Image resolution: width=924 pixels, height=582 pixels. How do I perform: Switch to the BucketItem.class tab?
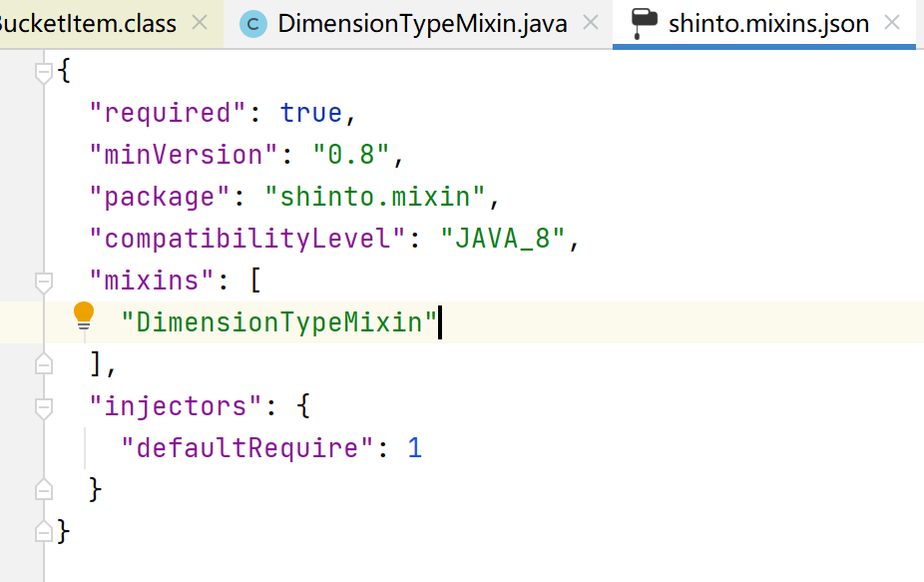tap(90, 23)
